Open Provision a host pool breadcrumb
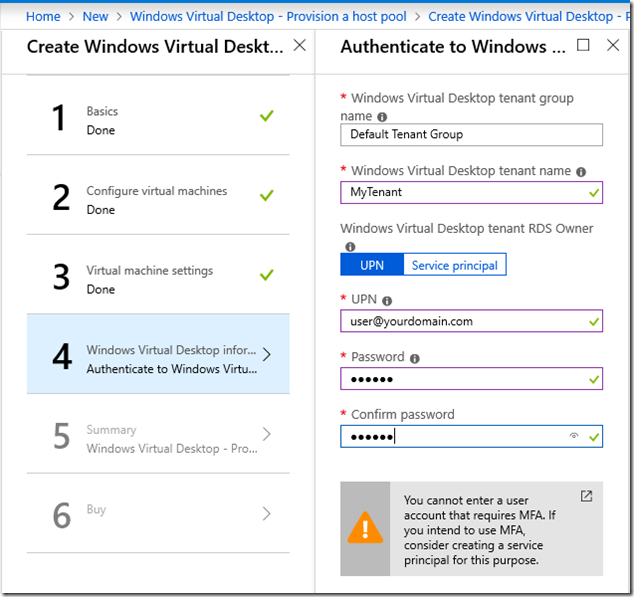The width and height of the screenshot is (634, 597). (268, 17)
